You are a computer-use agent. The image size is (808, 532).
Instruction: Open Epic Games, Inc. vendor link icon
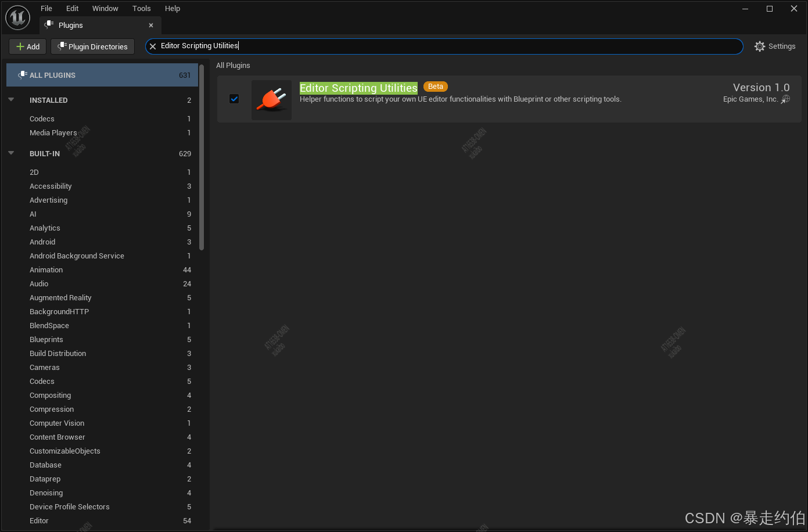click(785, 99)
